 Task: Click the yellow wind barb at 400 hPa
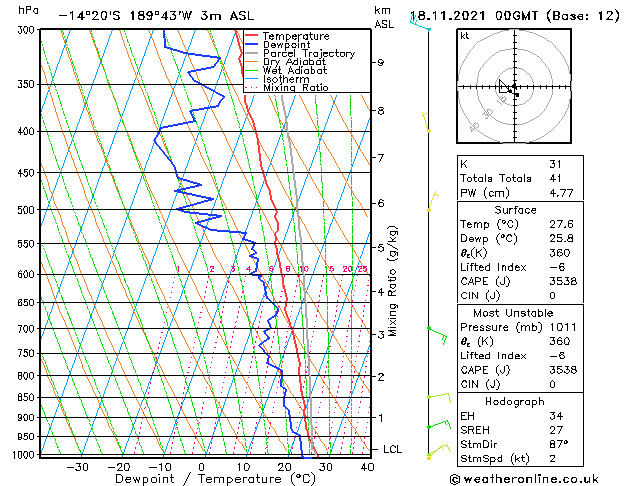(426, 123)
